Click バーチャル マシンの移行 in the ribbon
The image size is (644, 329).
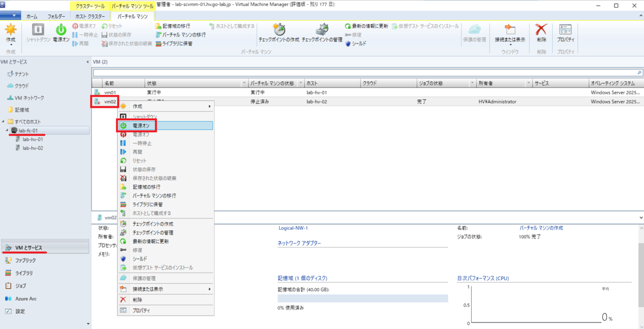click(180, 34)
